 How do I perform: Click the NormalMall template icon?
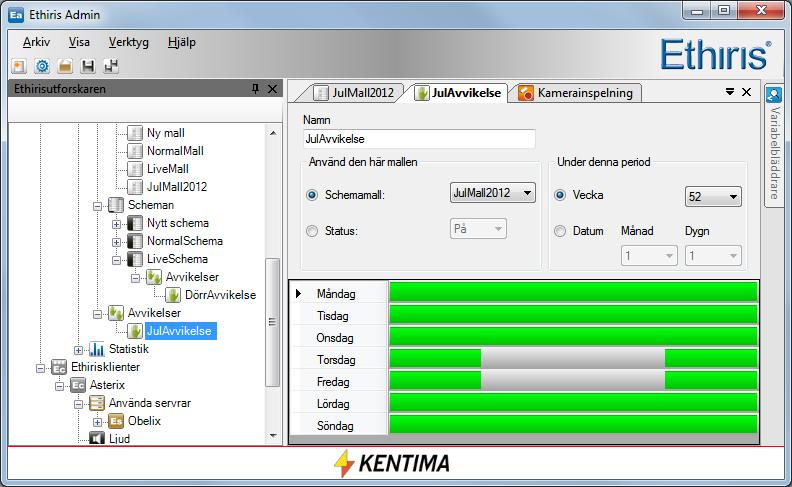pos(135,151)
